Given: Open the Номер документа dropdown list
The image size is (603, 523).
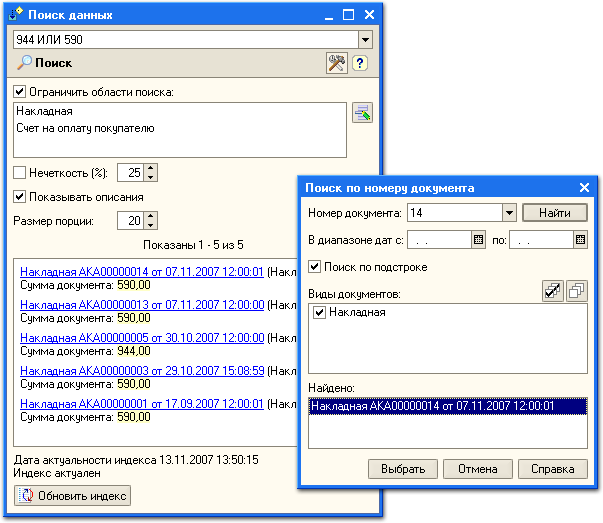Looking at the screenshot, I should 509,213.
